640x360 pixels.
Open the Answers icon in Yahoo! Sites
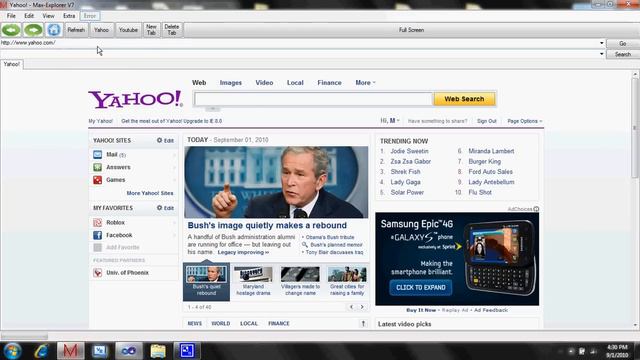(x=98, y=167)
